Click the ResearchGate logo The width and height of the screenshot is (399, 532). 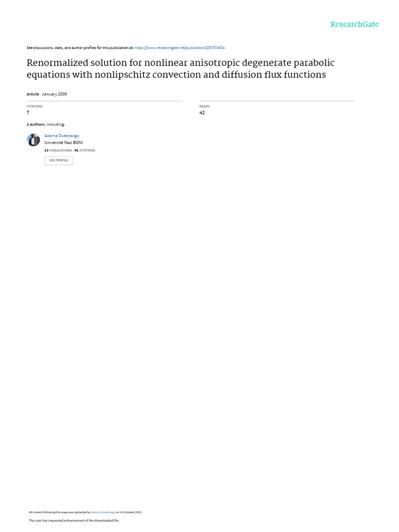tap(354, 24)
